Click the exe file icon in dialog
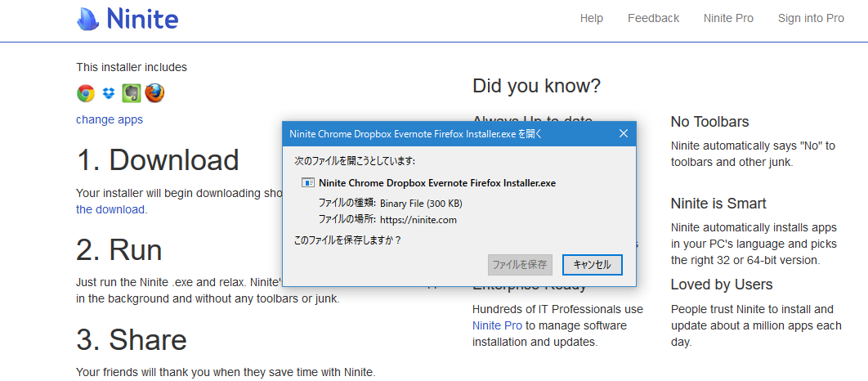 [x=308, y=183]
